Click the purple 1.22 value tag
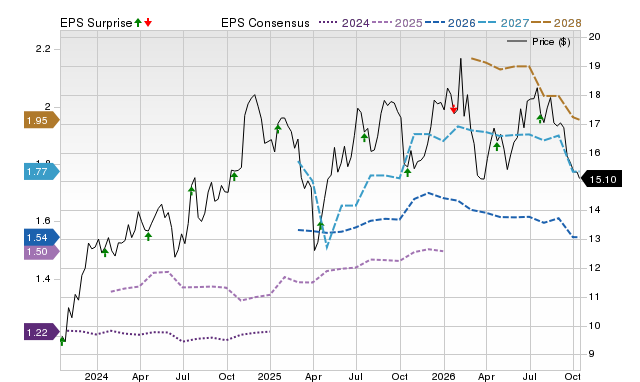The width and height of the screenshot is (640, 382). tap(42, 332)
